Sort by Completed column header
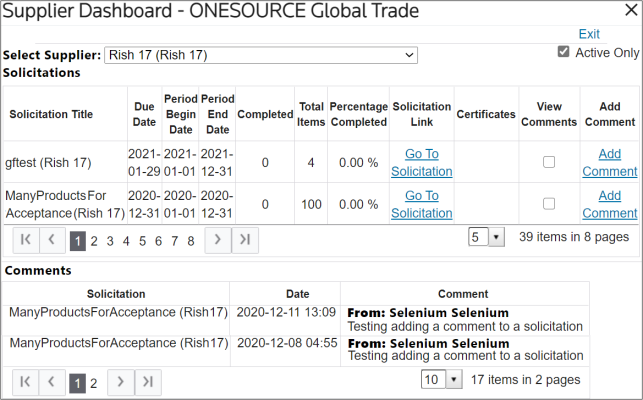643x400 pixels. (265, 114)
